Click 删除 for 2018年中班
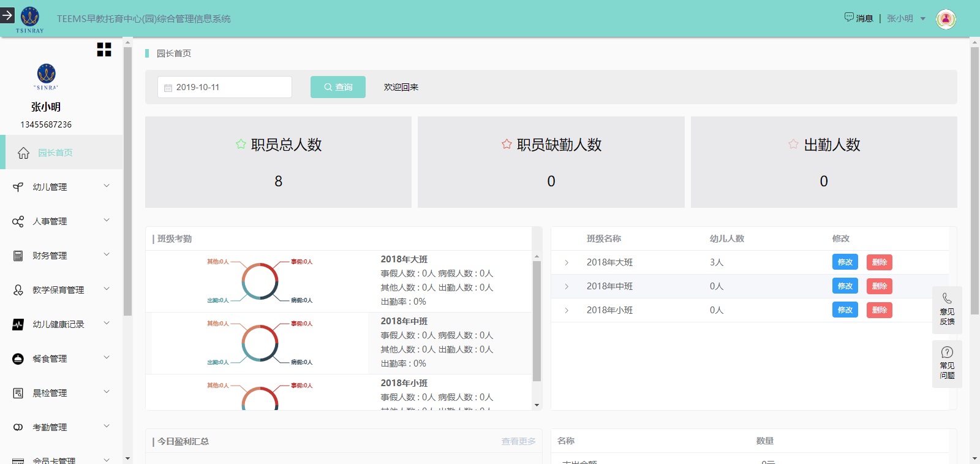This screenshot has height=464, width=980. pos(880,286)
